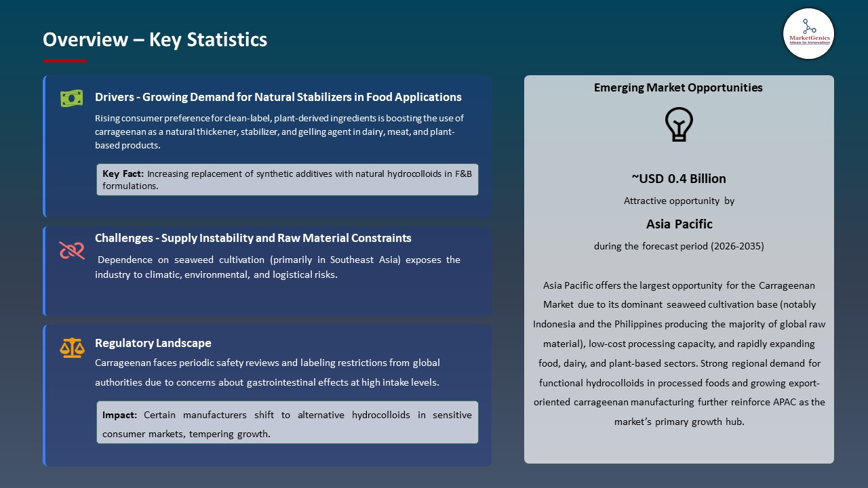Click the green money icon beside Drivers
Screen dimensions: 868x488
71,98
